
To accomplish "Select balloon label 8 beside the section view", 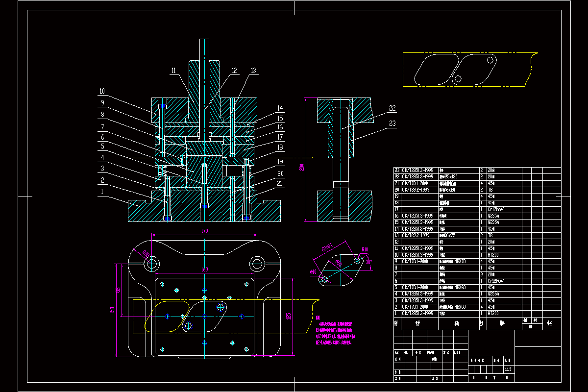I will (103, 114).
